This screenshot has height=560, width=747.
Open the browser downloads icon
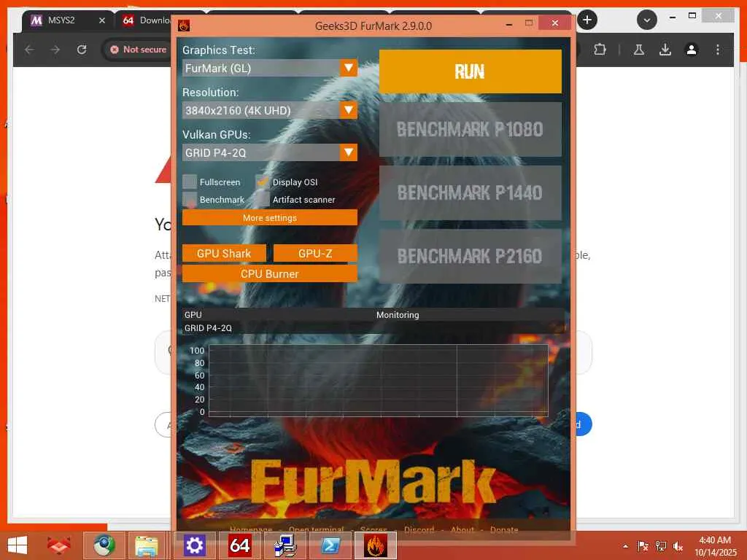pos(665,50)
